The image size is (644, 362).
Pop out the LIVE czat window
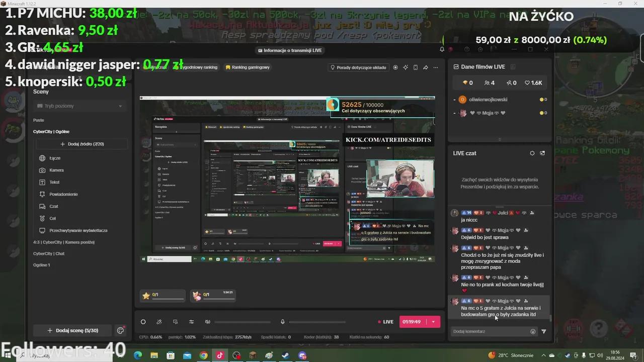pos(542,153)
